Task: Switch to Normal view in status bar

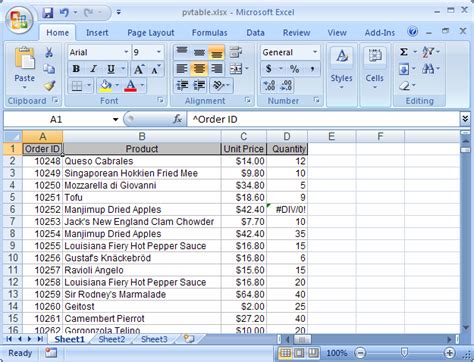Action: coord(285,353)
